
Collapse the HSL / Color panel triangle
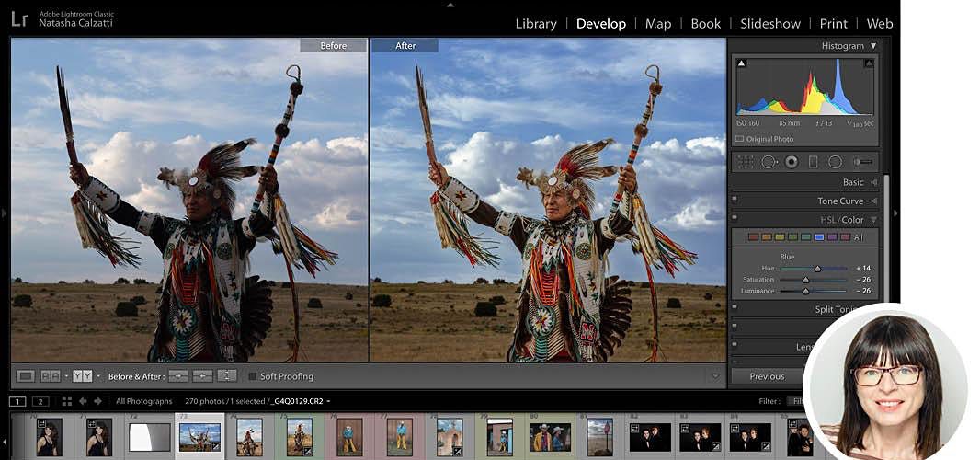coord(873,220)
